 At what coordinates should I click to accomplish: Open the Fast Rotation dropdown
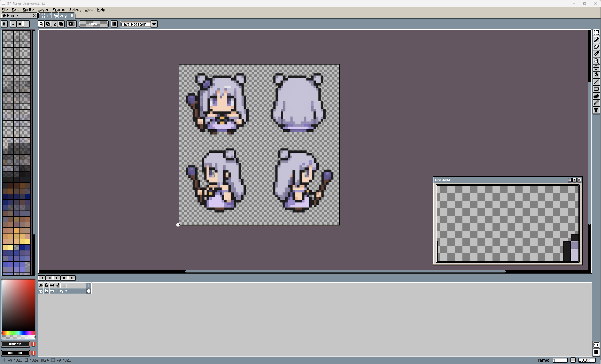coord(154,24)
